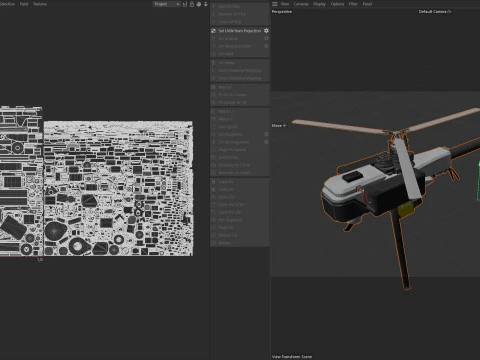Image resolution: width=480 pixels, height=360 pixels.
Task: Click the Add UV Pins icon
Action: (x=214, y=6)
